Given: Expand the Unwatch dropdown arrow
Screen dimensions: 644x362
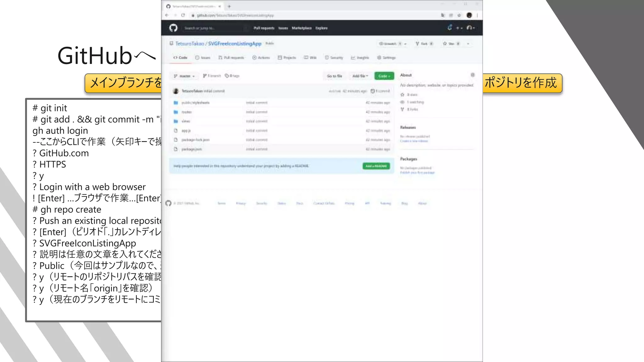Looking at the screenshot, I should [x=405, y=44].
